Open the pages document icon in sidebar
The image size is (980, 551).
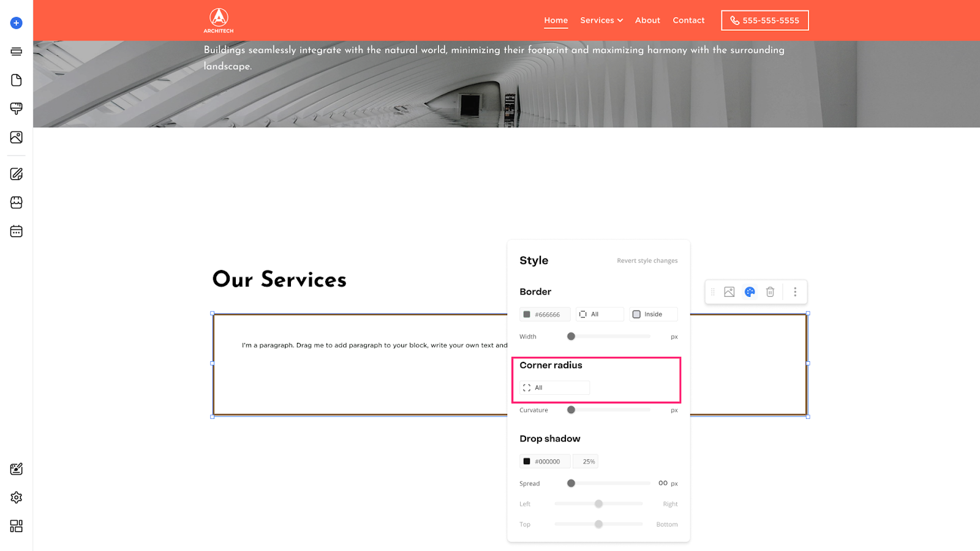coord(17,80)
